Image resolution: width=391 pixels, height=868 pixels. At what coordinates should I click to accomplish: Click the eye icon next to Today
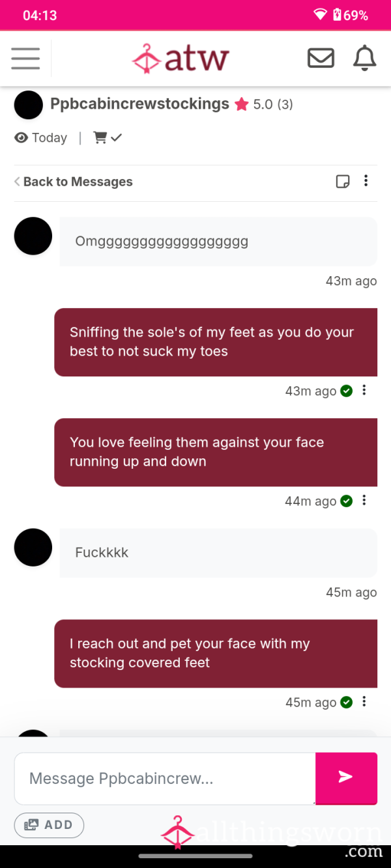tap(22, 137)
